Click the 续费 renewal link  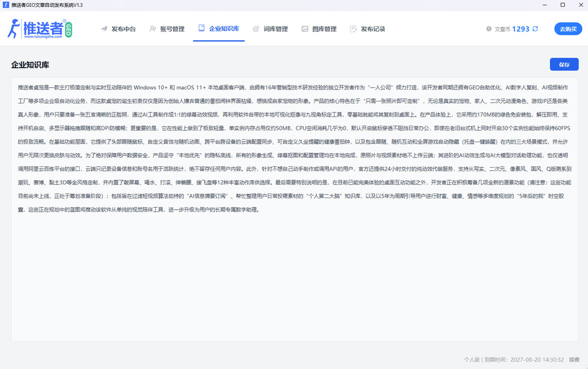(x=574, y=360)
